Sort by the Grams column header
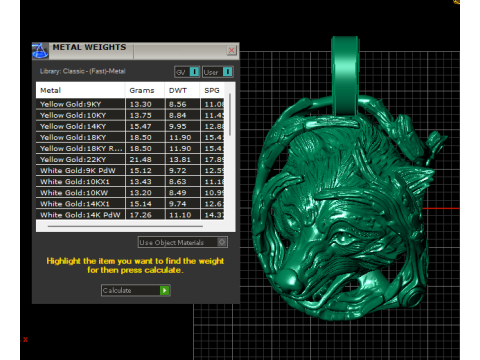 pos(145,90)
